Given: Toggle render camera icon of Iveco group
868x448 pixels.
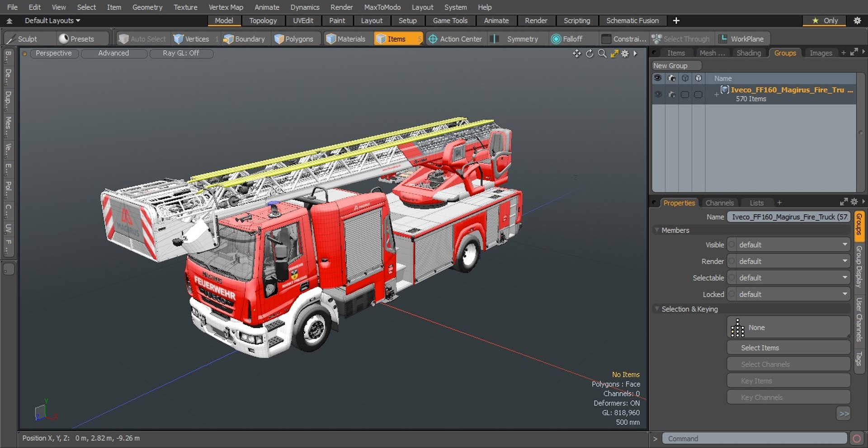Looking at the screenshot, I should [x=672, y=94].
